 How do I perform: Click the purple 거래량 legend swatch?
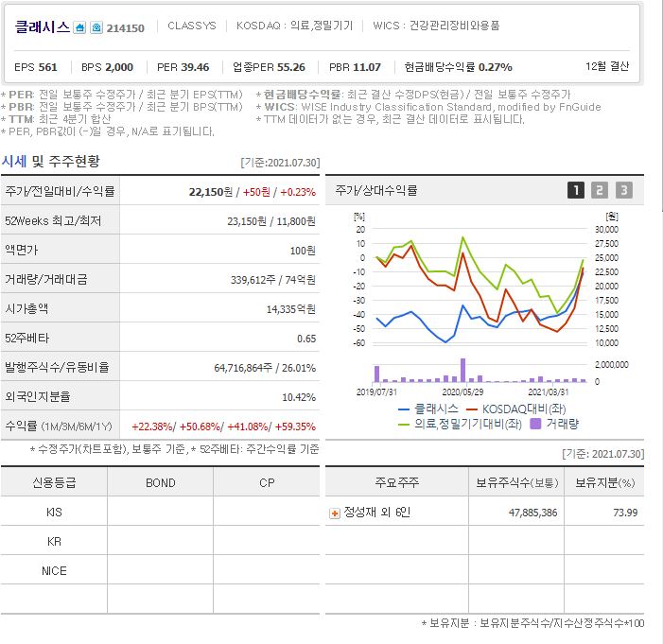click(535, 424)
